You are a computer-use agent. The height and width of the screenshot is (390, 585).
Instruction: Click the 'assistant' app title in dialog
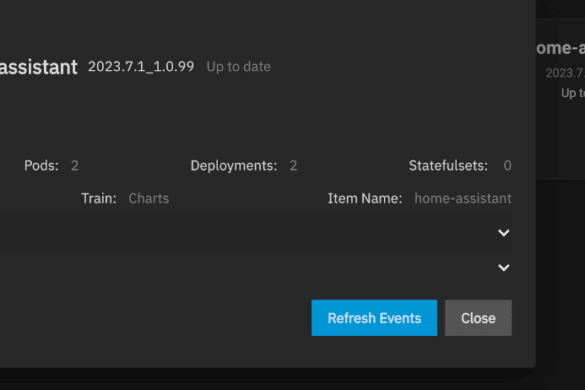(39, 68)
